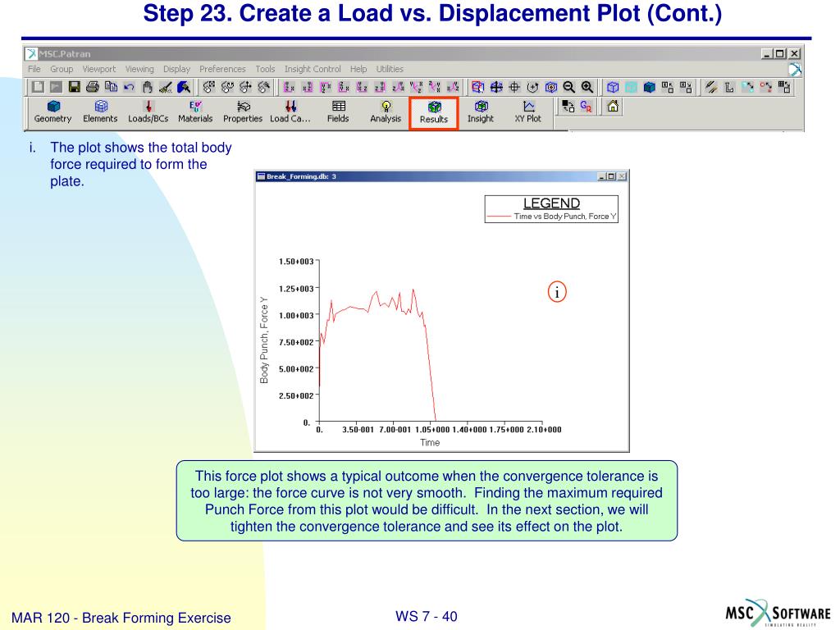The height and width of the screenshot is (630, 840).
Task: Click the File New icon in toolbar
Action: tap(38, 86)
